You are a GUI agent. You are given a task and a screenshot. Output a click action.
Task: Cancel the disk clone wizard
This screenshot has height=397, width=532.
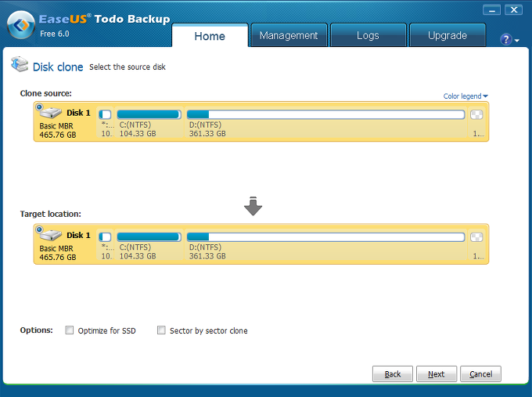pos(480,374)
